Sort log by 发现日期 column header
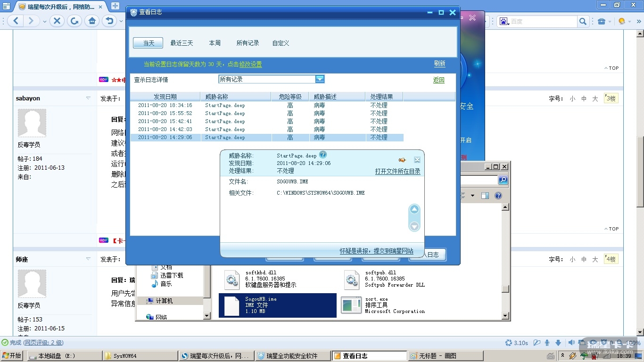 click(x=165, y=97)
